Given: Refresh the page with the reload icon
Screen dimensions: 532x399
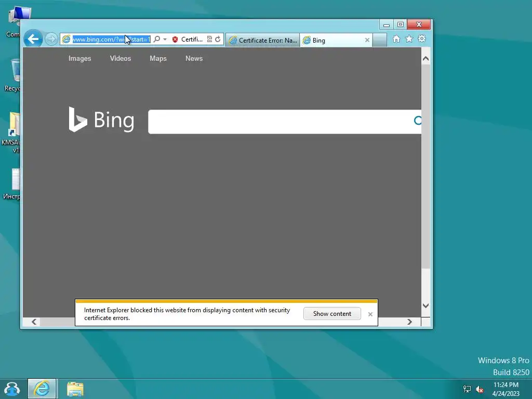Looking at the screenshot, I should [218, 39].
